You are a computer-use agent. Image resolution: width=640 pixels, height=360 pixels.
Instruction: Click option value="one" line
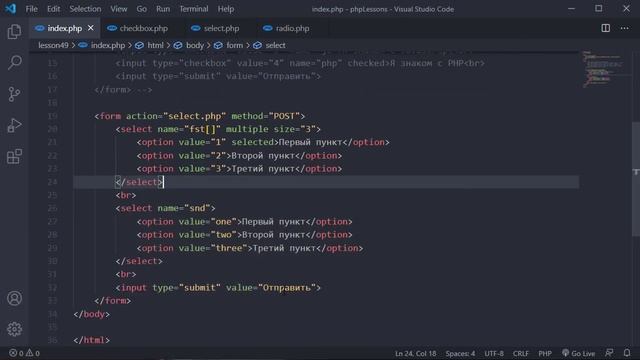click(x=244, y=222)
